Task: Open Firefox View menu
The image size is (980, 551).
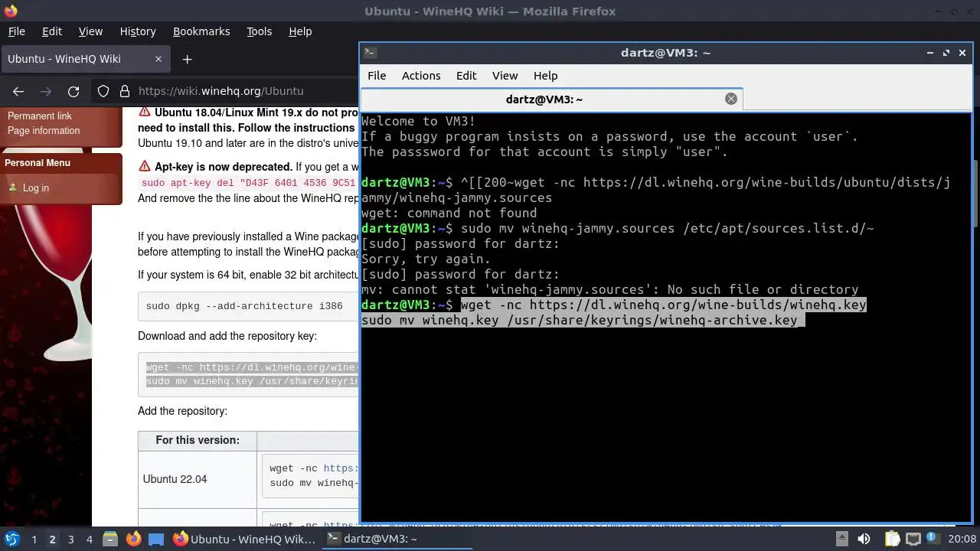Action: (x=90, y=31)
